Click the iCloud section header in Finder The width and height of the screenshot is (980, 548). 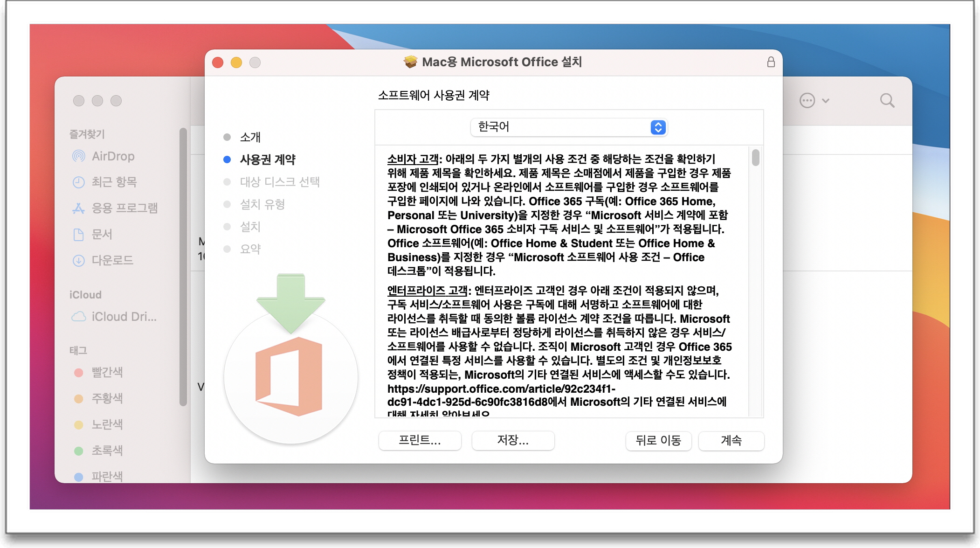(85, 295)
